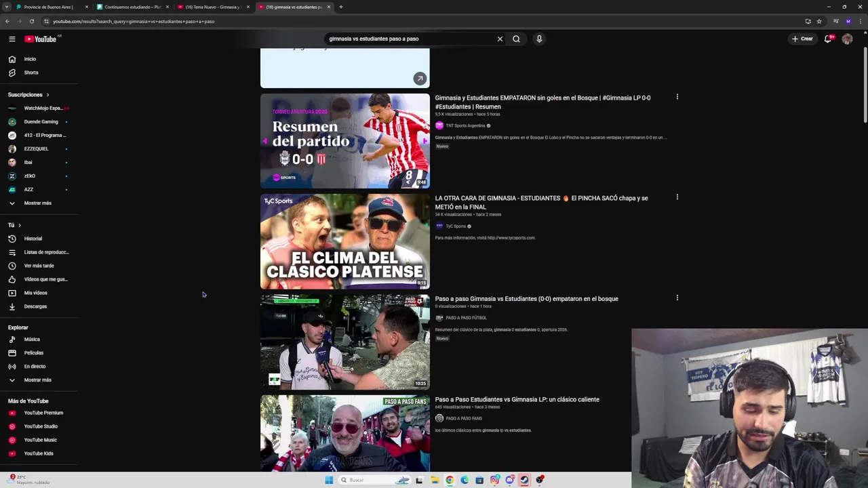Open Chrome media control icon
The height and width of the screenshot is (488, 868).
pyautogui.click(x=835, y=21)
